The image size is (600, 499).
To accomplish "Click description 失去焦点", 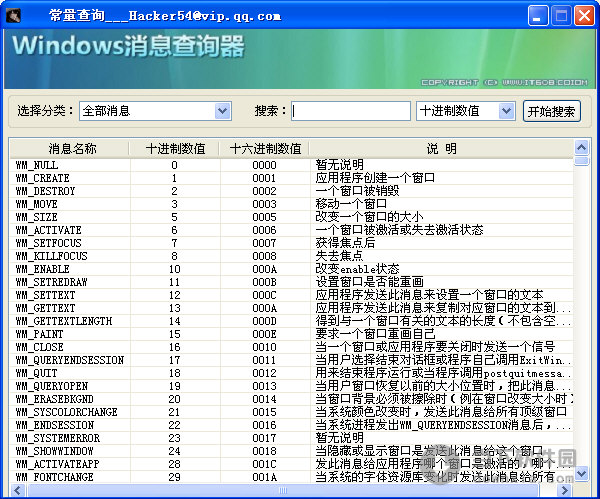I will point(339,256).
